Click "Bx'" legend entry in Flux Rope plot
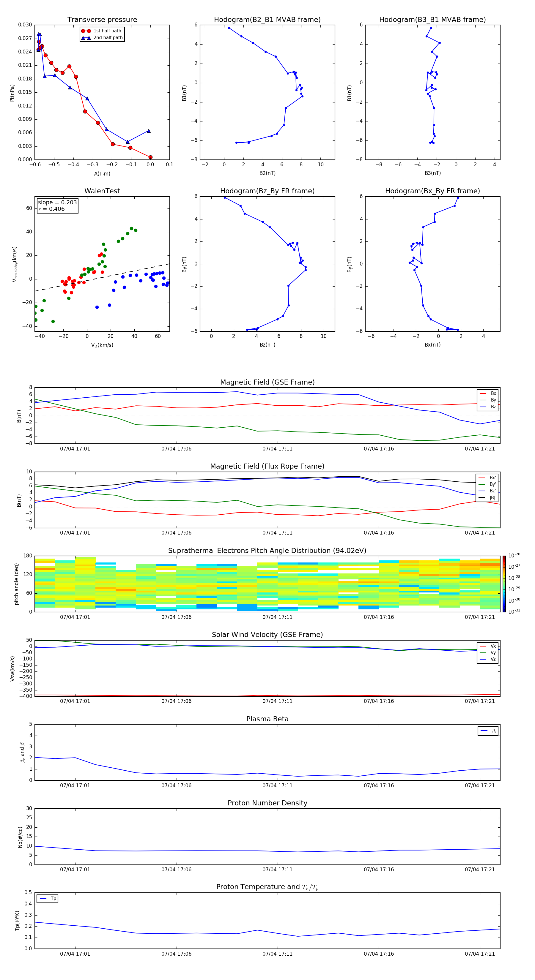The height and width of the screenshot is (980, 535). pos(487,478)
